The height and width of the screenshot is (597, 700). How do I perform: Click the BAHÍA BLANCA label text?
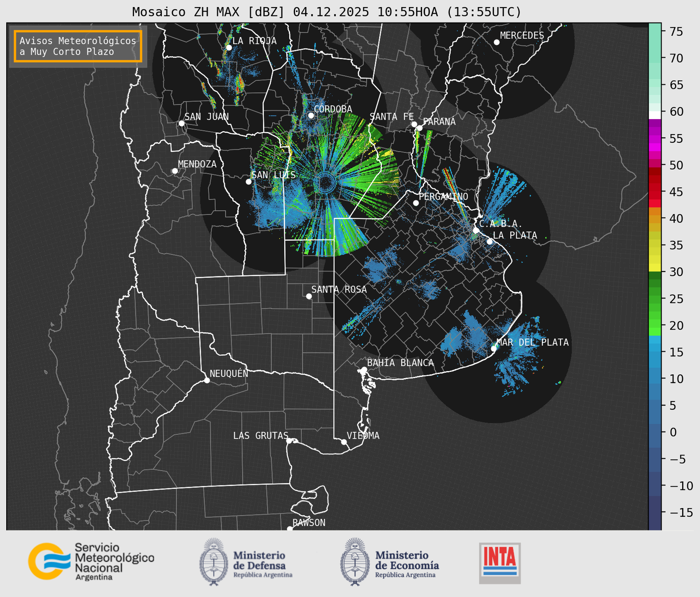point(400,363)
